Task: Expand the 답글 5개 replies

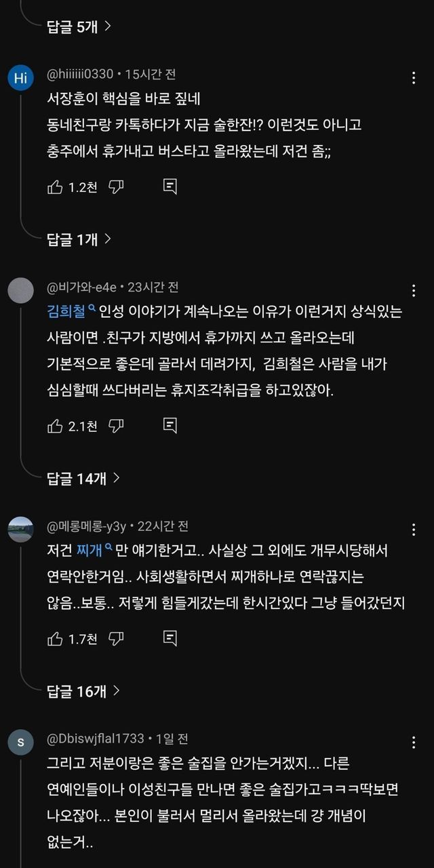Action: pyautogui.click(x=79, y=26)
